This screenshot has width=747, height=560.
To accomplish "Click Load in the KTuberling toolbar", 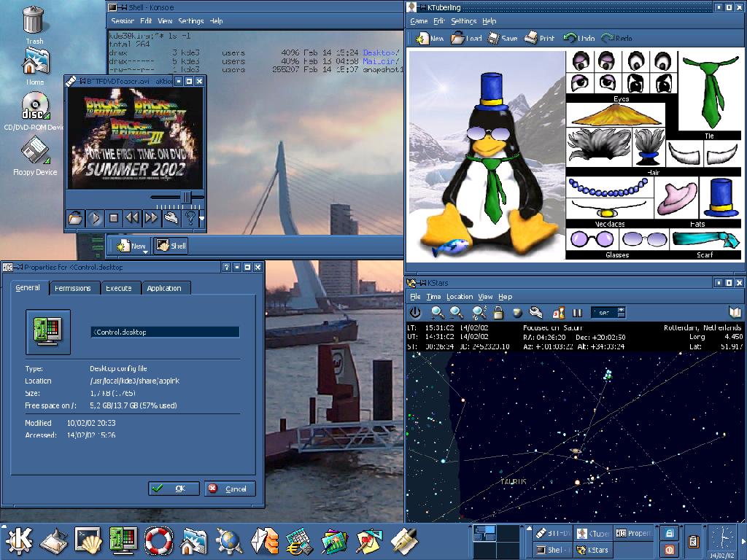I will (x=466, y=38).
